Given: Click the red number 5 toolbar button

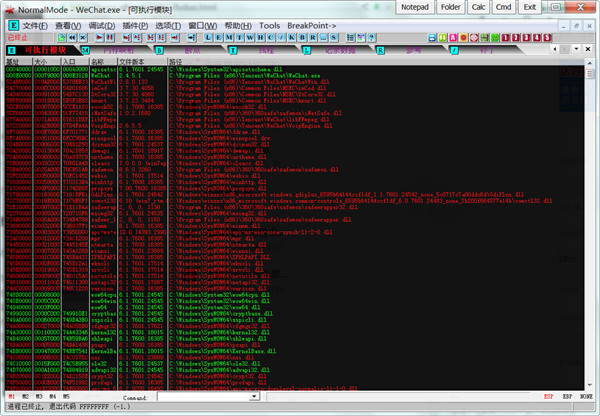Looking at the screenshot, I should click(548, 38).
